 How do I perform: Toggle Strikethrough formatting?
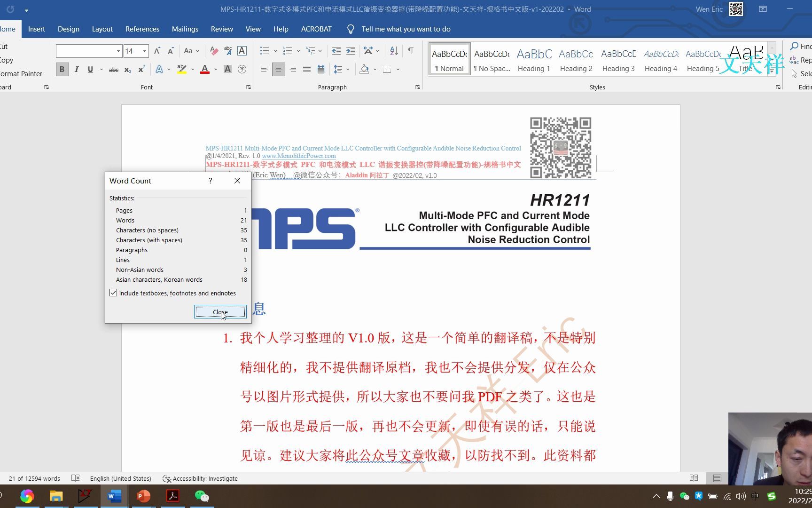114,70
